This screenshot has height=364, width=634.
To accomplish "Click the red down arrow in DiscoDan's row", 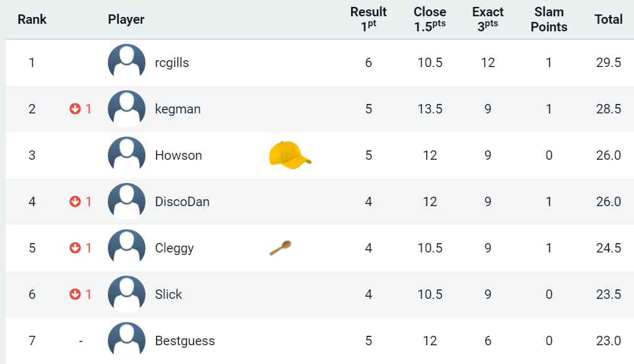I will click(x=75, y=202).
